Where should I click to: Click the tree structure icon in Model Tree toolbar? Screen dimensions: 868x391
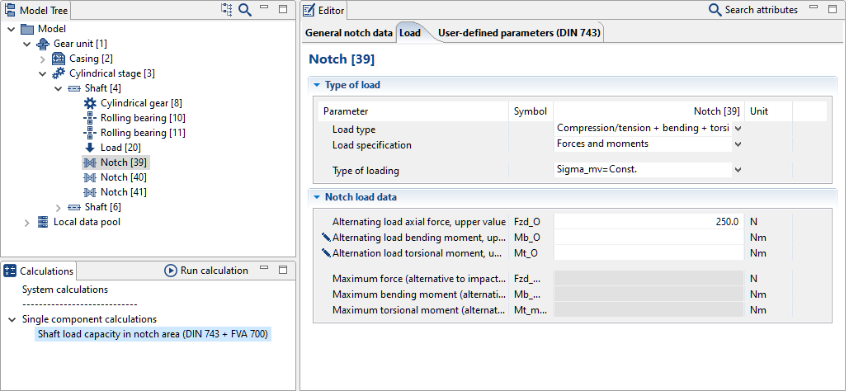(x=227, y=10)
